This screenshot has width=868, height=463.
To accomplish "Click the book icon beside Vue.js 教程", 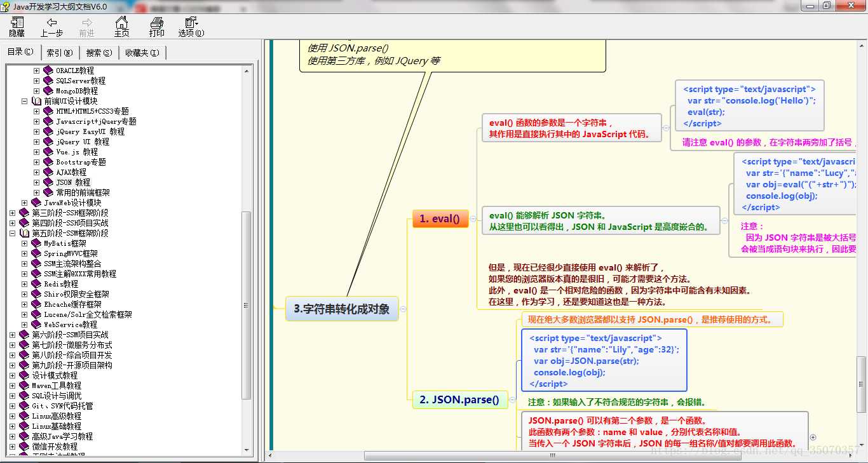I will click(48, 152).
